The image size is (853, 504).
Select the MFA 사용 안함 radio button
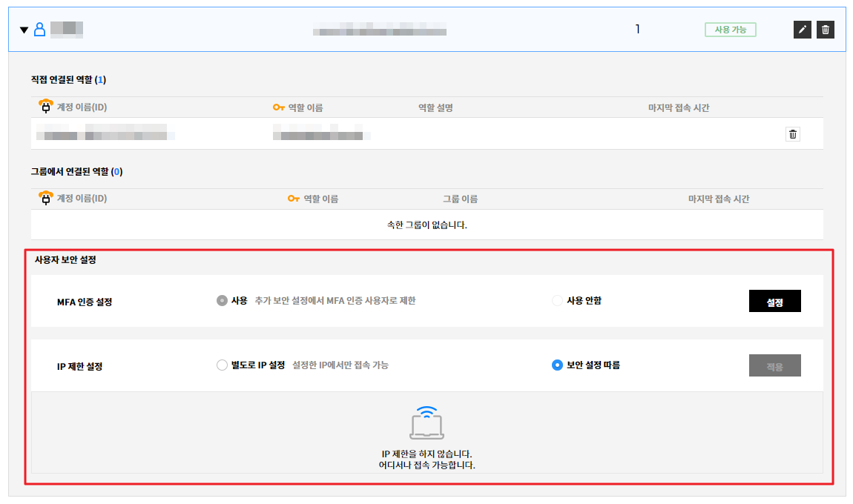click(x=557, y=301)
